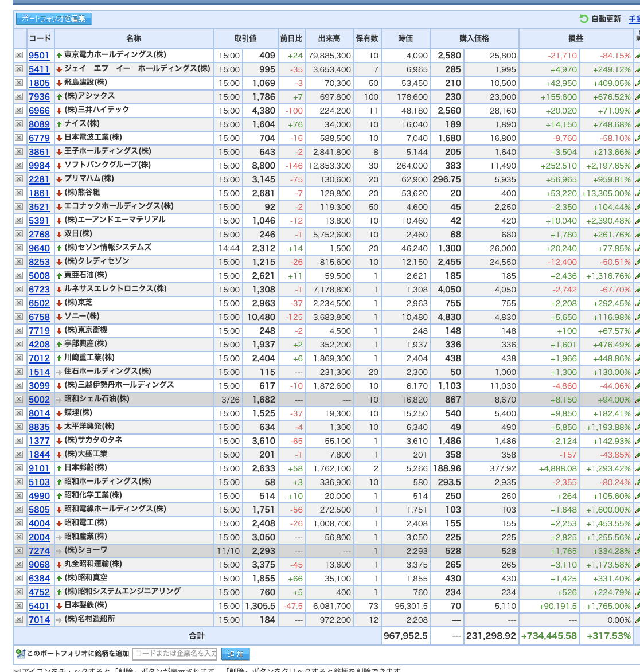Click the 損益 column header

(x=576, y=38)
